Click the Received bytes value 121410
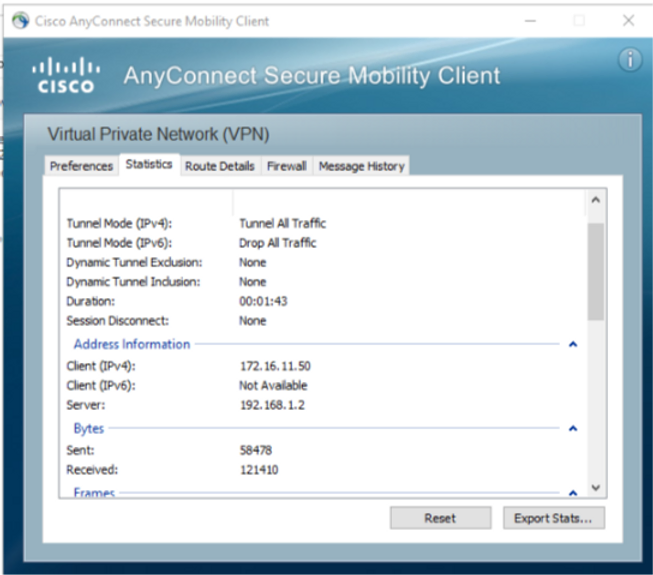 pos(259,470)
